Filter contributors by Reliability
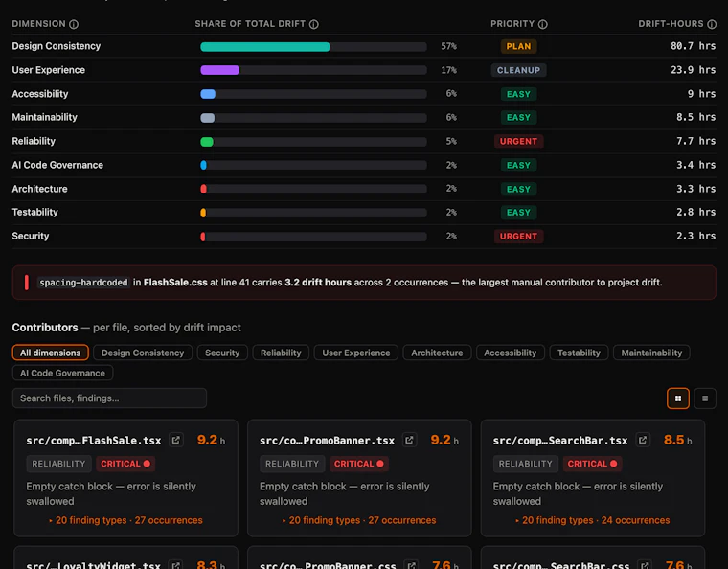The height and width of the screenshot is (569, 728). pyautogui.click(x=281, y=353)
